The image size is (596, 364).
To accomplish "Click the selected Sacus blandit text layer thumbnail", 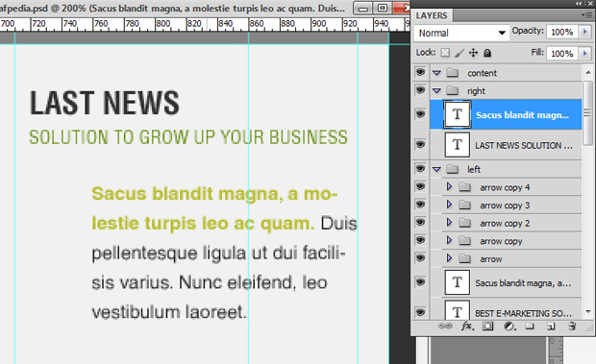I will [x=458, y=114].
